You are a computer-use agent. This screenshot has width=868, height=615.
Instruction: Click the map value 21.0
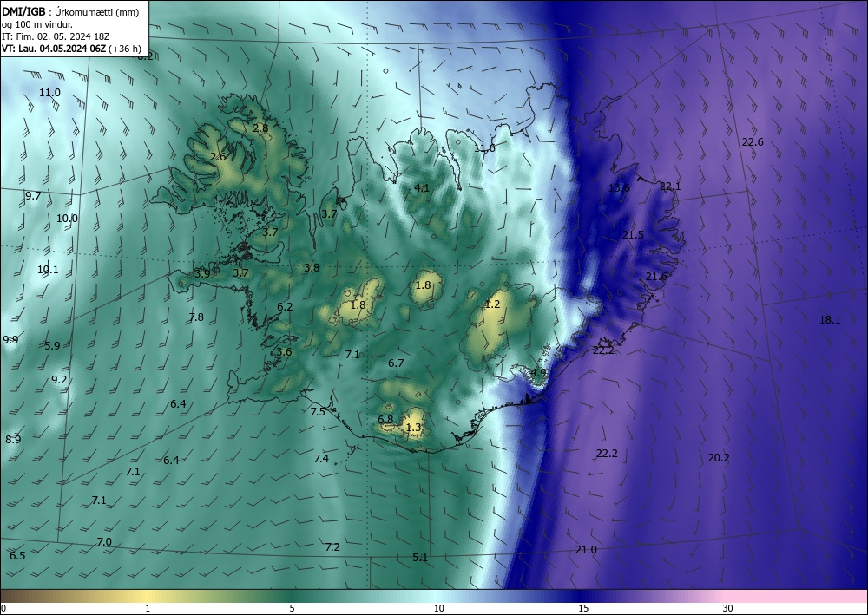[x=586, y=549]
